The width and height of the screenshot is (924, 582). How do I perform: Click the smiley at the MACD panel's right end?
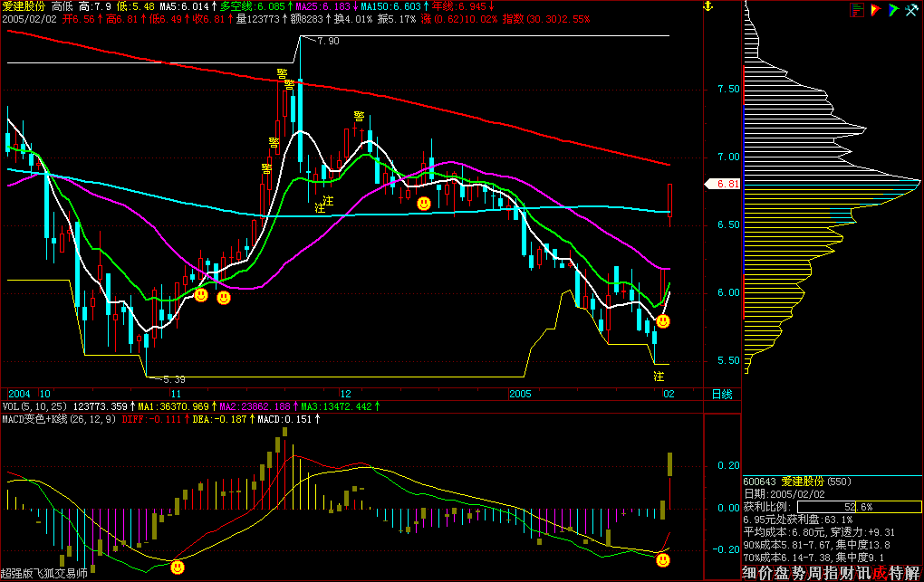coord(664,561)
